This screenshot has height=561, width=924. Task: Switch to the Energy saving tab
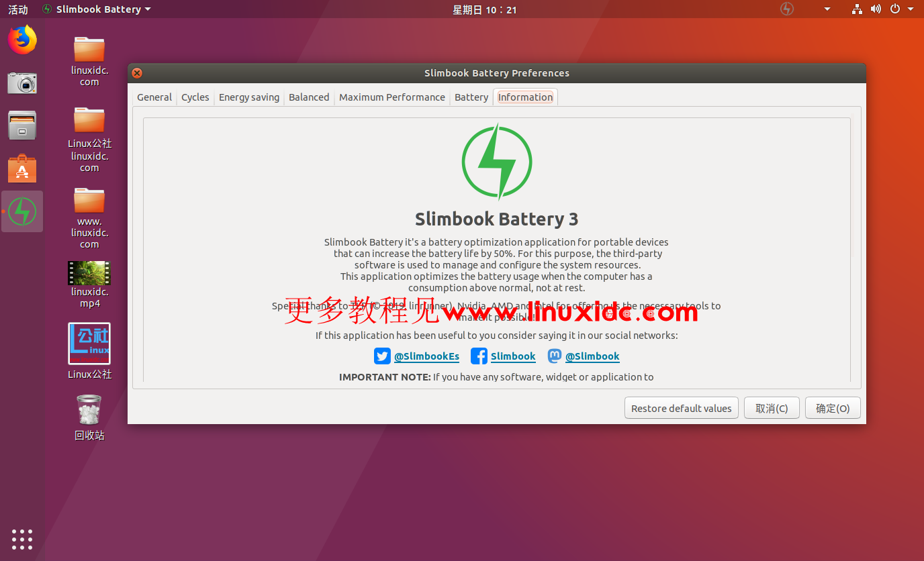pyautogui.click(x=249, y=97)
